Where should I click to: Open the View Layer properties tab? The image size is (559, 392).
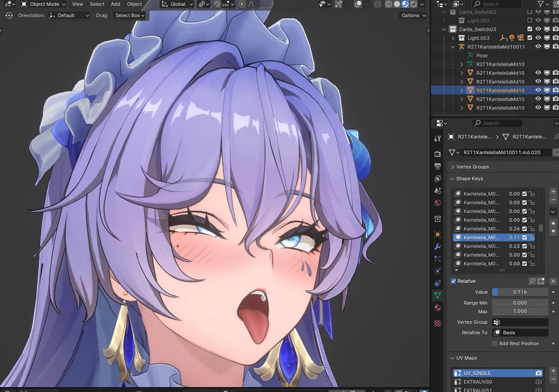438,178
